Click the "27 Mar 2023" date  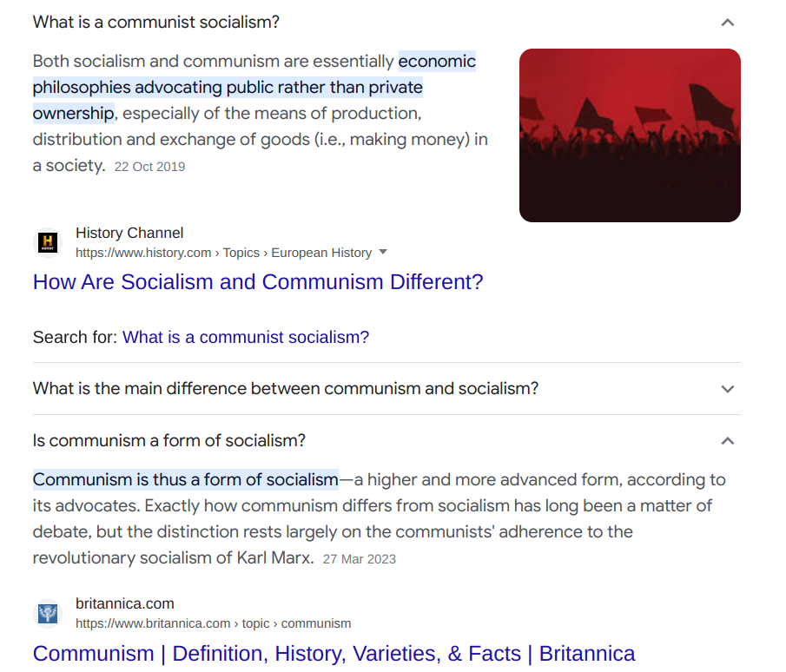tap(359, 559)
